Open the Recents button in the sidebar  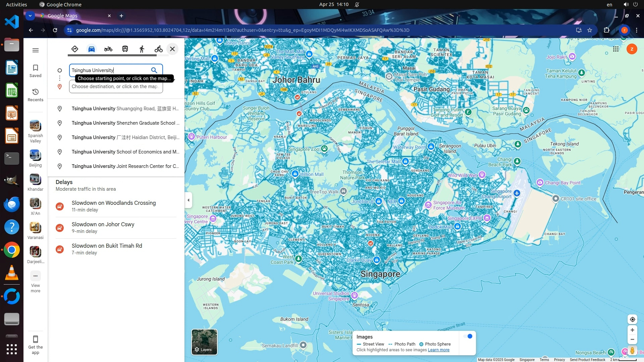tap(35, 95)
